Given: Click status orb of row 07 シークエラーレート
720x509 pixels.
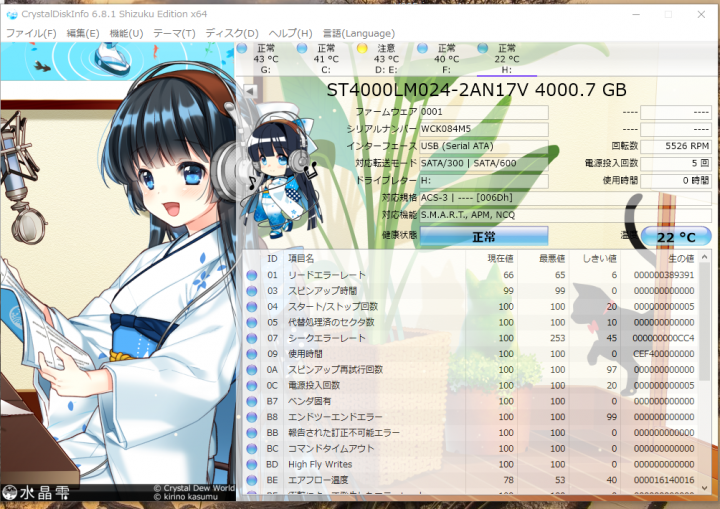Looking at the screenshot, I should (x=252, y=338).
